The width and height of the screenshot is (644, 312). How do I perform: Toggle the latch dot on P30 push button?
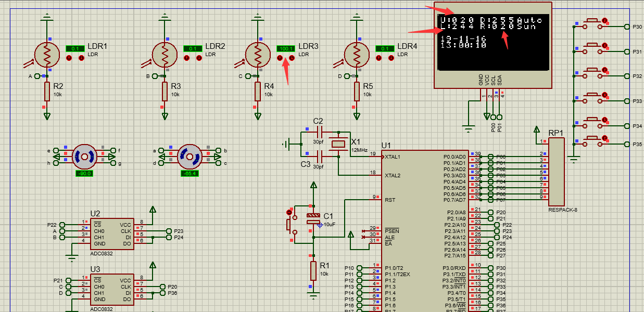pos(604,21)
